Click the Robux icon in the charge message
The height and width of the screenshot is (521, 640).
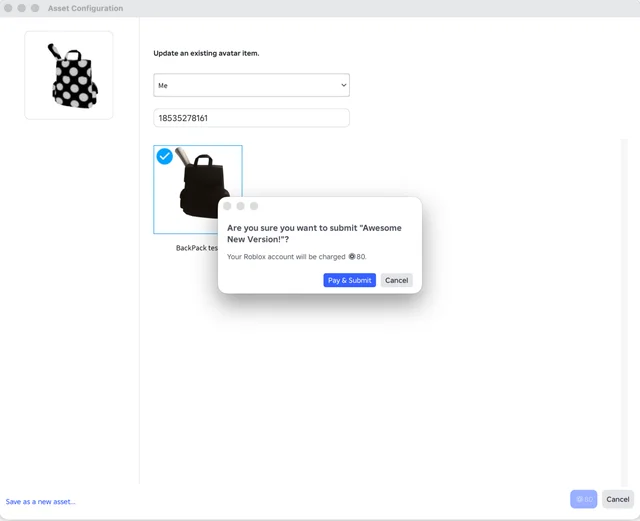(x=352, y=256)
